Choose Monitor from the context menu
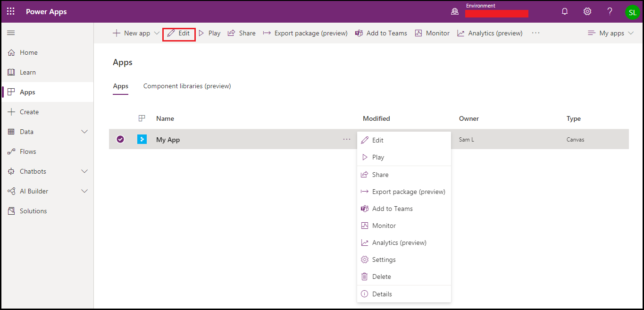This screenshot has height=310, width=644. pyautogui.click(x=404, y=226)
